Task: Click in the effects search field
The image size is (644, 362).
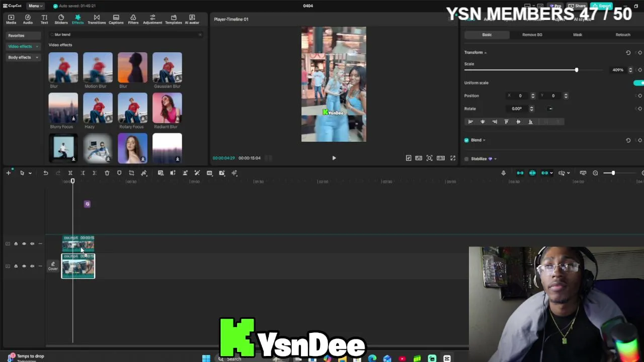Action: 126,35
